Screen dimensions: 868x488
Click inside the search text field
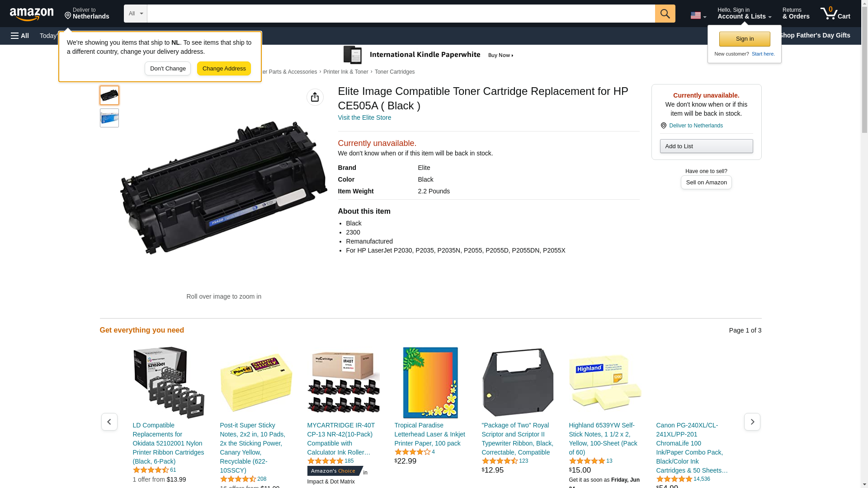pos(401,14)
